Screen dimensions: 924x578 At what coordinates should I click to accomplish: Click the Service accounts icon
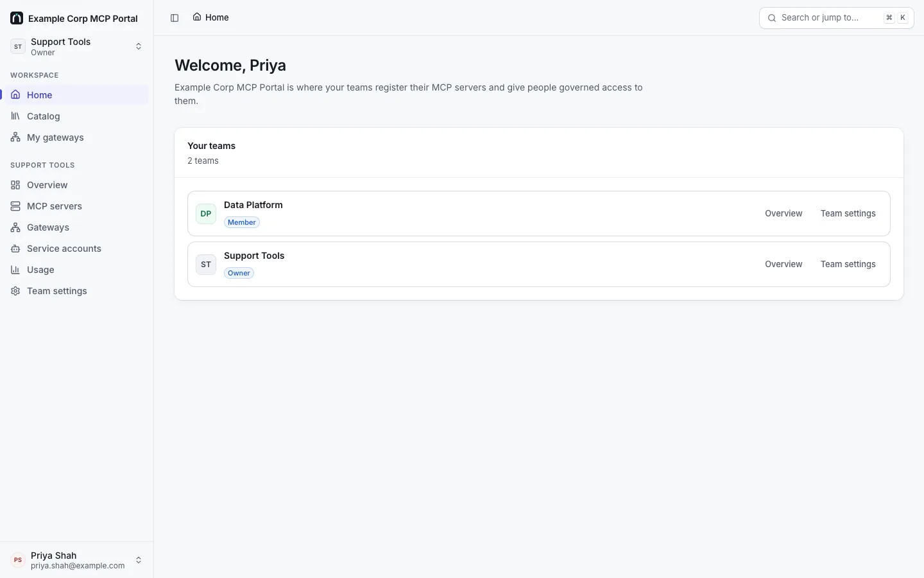(15, 249)
